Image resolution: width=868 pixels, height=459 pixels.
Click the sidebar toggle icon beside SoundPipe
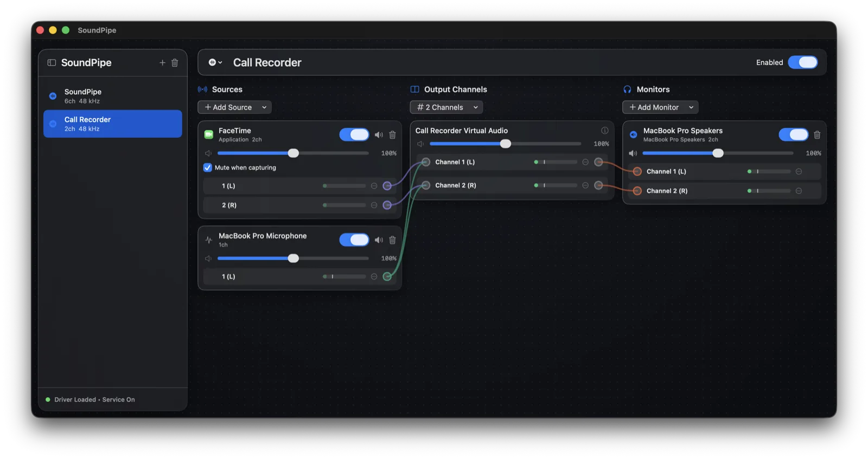pos(52,63)
